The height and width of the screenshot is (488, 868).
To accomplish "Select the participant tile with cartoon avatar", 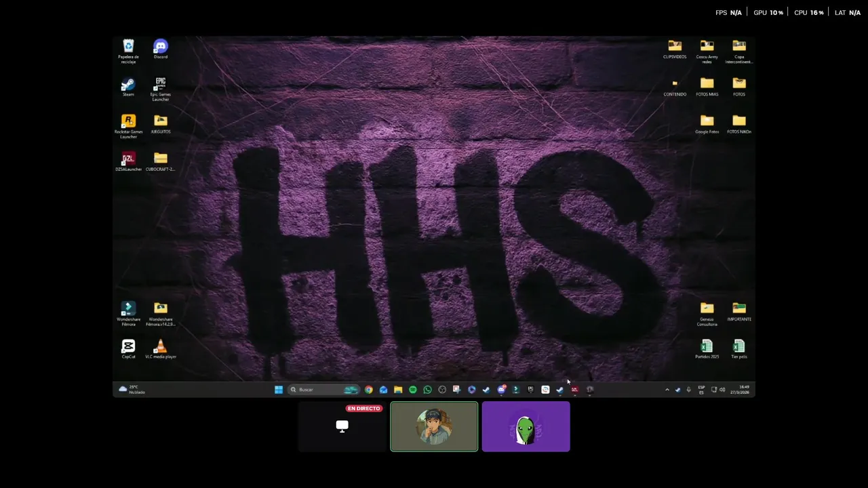I will [x=434, y=426].
